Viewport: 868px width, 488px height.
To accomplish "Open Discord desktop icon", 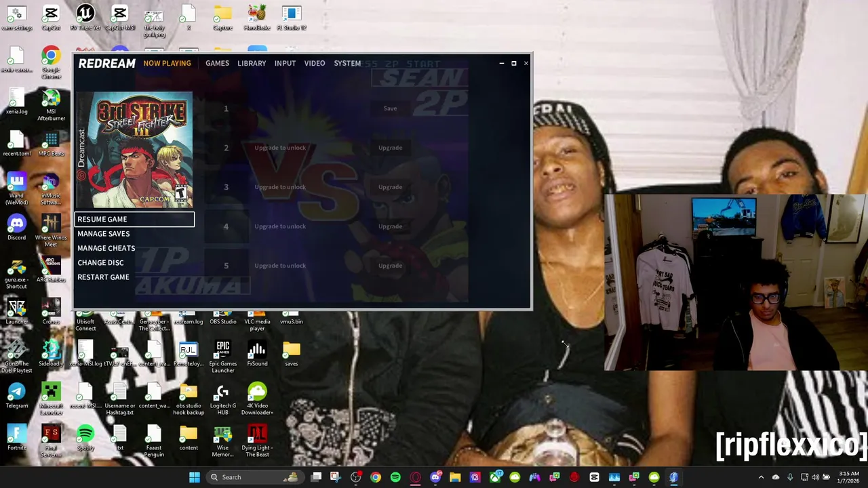I will click(16, 227).
